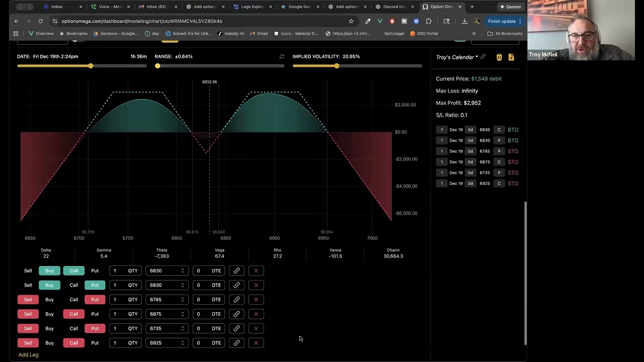Open the Gemini button in Chrome title bar
This screenshot has width=644, height=362.
[510, 7]
